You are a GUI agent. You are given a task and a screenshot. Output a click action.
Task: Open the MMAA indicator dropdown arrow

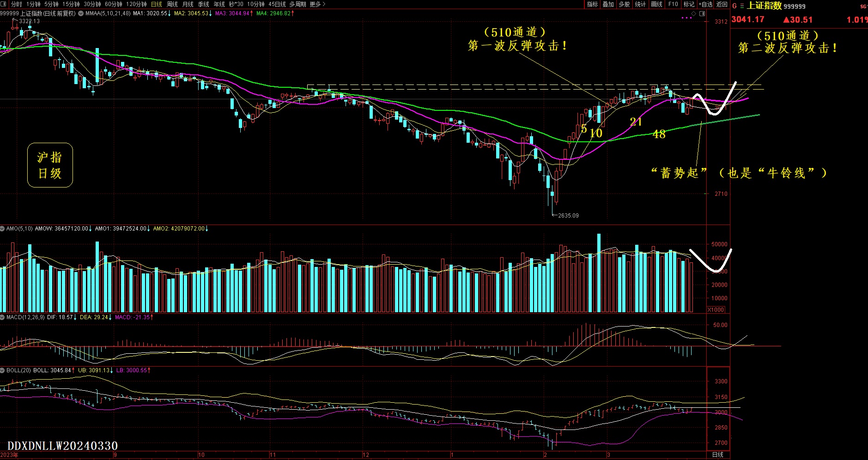tap(81, 13)
